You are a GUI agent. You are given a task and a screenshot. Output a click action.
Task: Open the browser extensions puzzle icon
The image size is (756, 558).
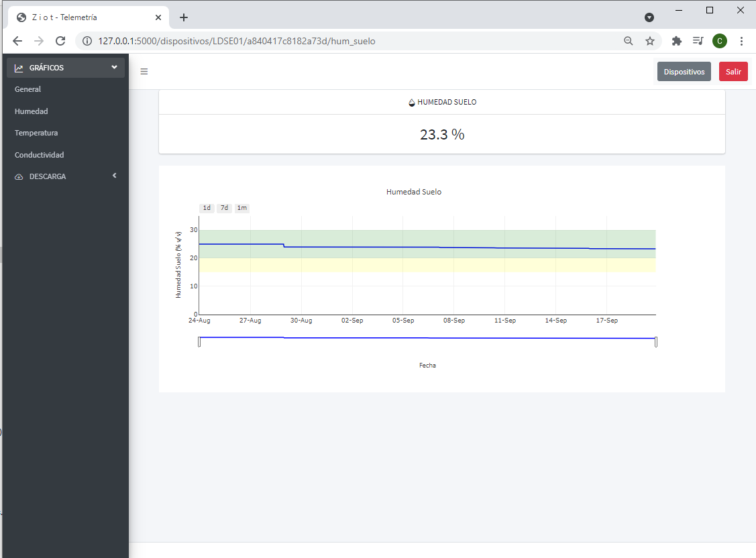(x=676, y=41)
